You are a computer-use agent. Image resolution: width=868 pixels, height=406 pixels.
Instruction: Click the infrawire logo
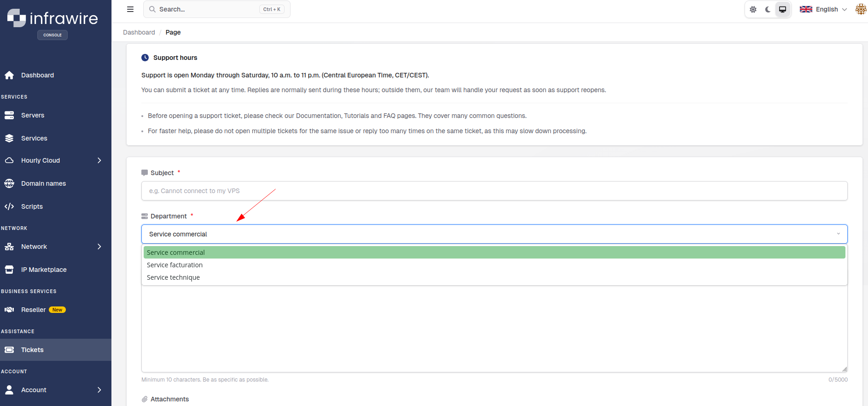pyautogui.click(x=52, y=18)
